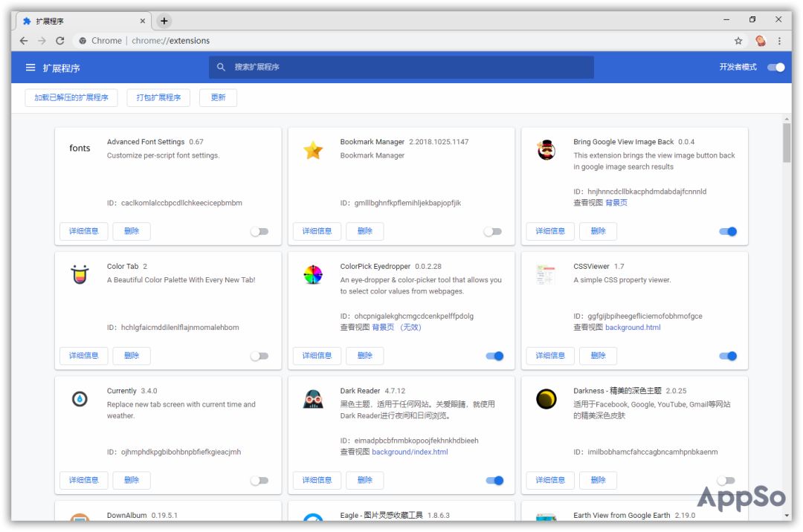Click the scrollbar up arrow
Screen dimensions: 803x532
pyautogui.click(x=787, y=119)
